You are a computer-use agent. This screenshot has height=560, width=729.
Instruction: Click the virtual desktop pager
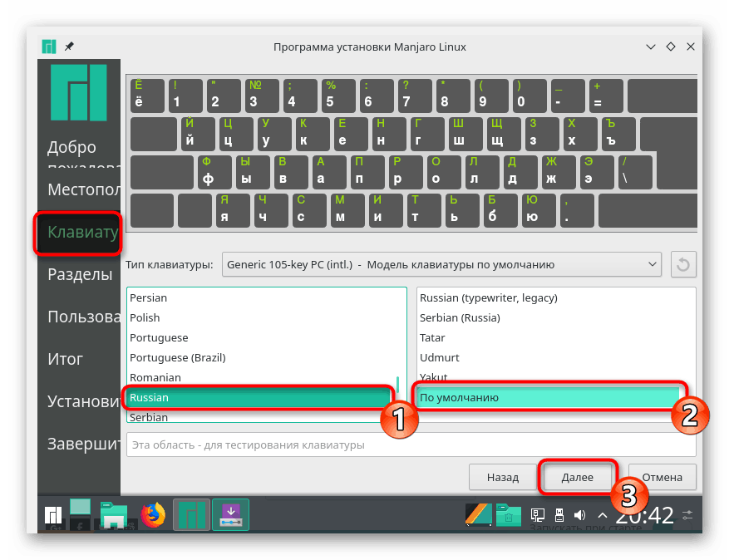point(80,515)
